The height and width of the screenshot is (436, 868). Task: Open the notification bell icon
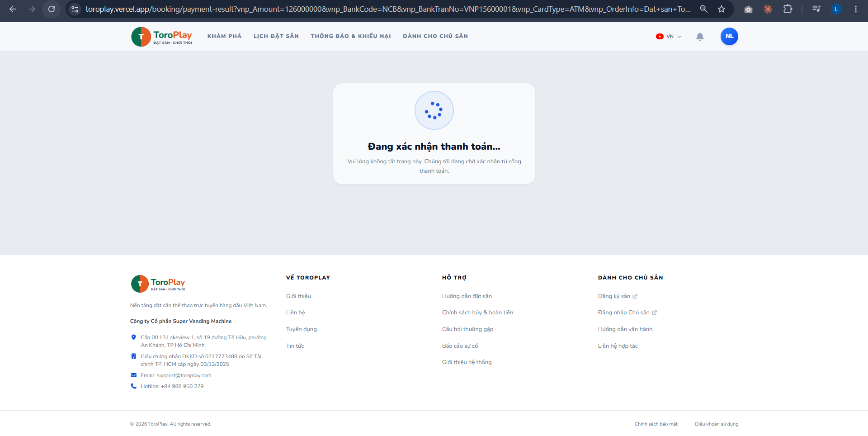point(700,37)
